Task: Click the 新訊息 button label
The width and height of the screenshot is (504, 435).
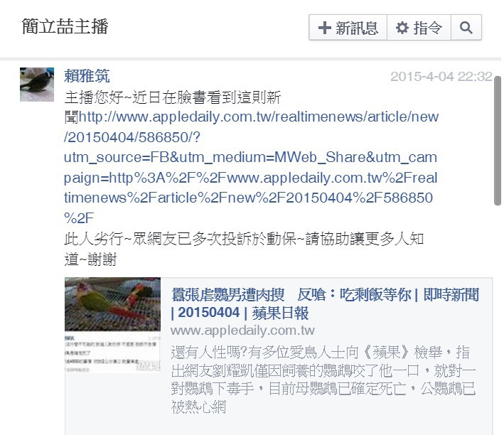Action: coord(357,28)
